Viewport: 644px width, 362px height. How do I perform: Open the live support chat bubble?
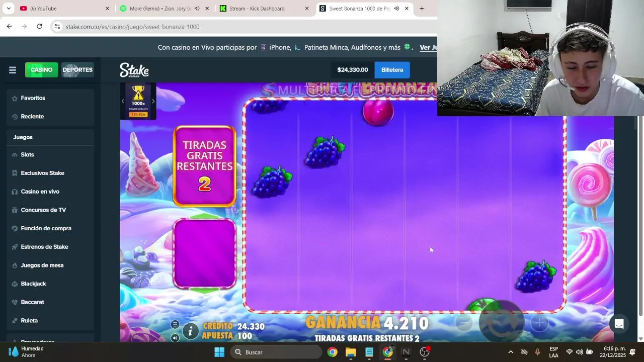(x=619, y=324)
